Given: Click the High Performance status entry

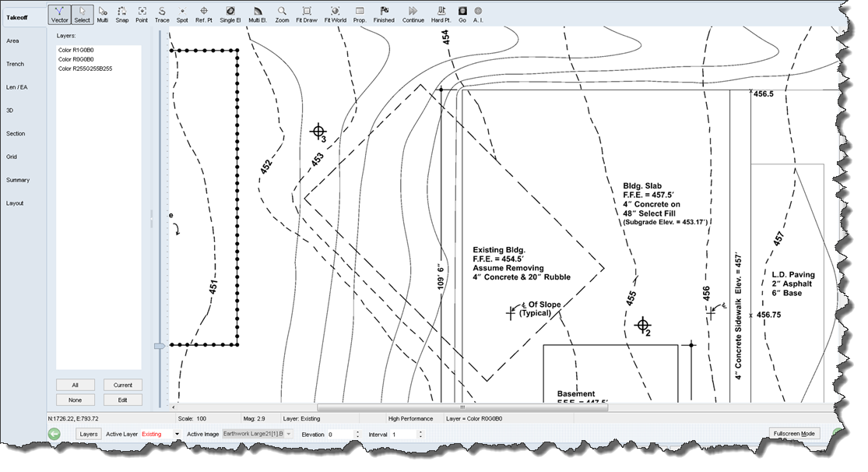Looking at the screenshot, I should [x=410, y=419].
